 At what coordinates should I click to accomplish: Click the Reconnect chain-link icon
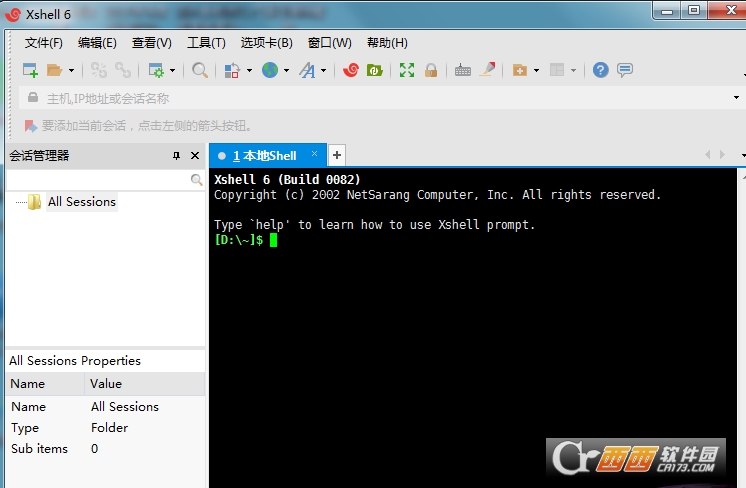point(123,70)
